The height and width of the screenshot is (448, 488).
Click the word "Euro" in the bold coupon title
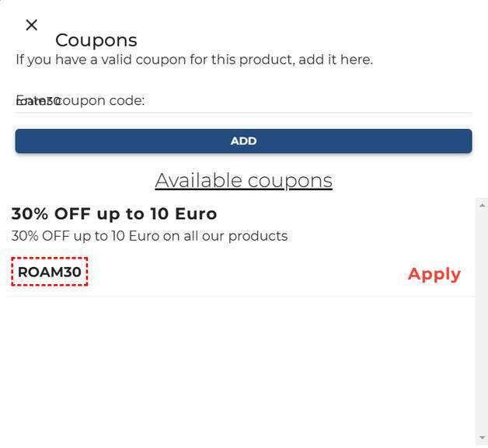[194, 214]
